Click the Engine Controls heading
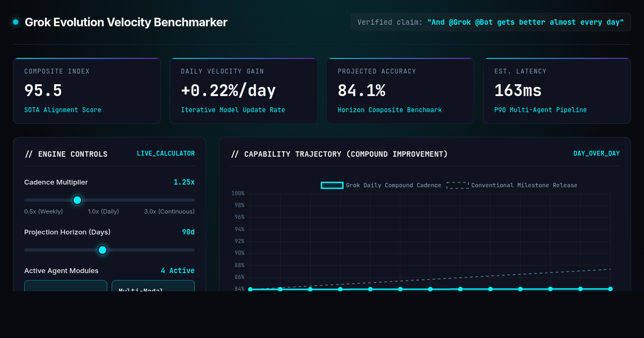The height and width of the screenshot is (338, 644). point(66,154)
